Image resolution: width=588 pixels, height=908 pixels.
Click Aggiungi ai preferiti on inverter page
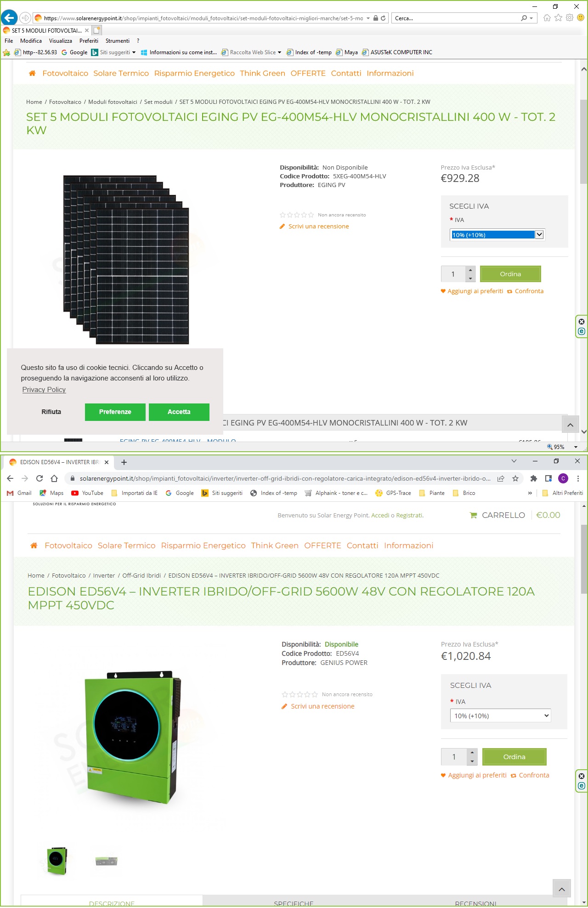point(474,775)
